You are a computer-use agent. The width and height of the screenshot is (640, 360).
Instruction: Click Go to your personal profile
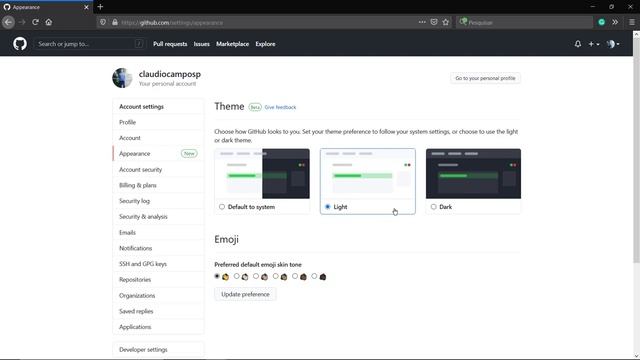(485, 78)
